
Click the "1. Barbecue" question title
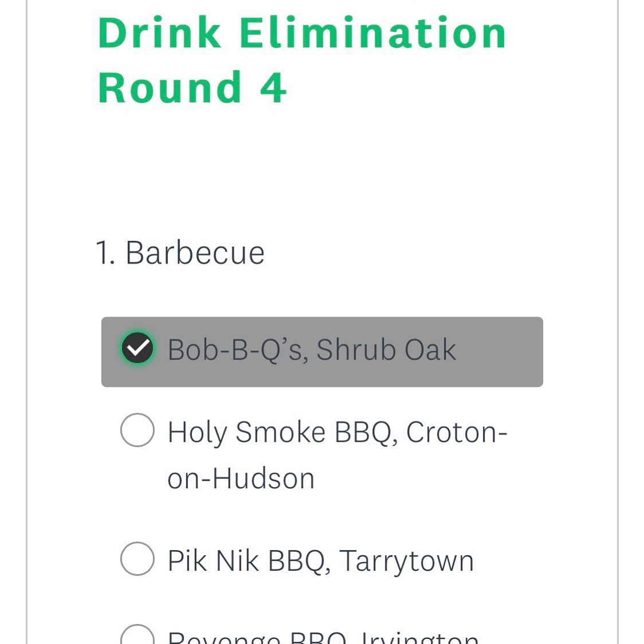click(180, 253)
